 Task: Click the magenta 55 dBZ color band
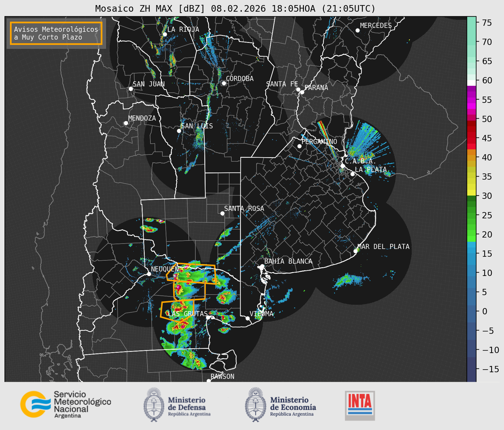pos(471,101)
